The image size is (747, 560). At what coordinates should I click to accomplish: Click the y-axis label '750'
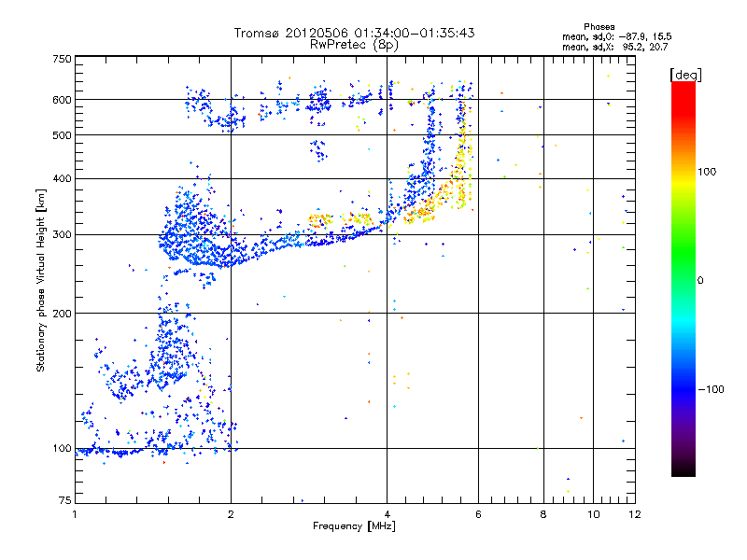click(62, 59)
